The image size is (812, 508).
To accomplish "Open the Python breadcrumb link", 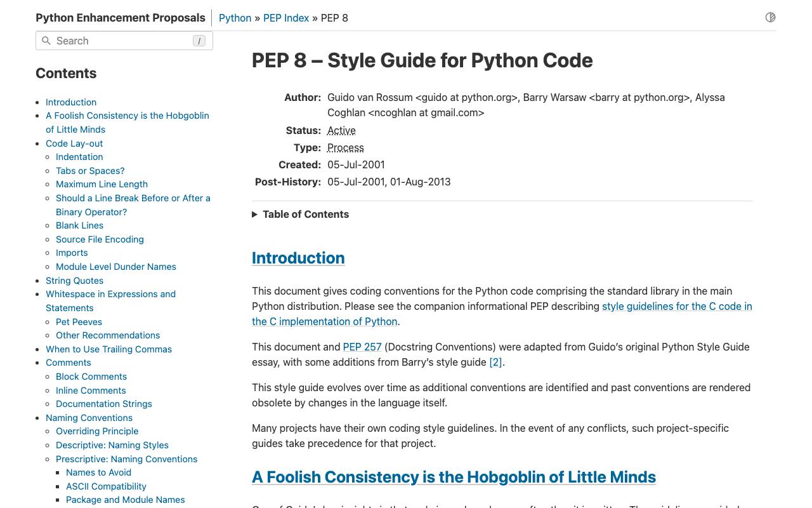I will tap(235, 18).
